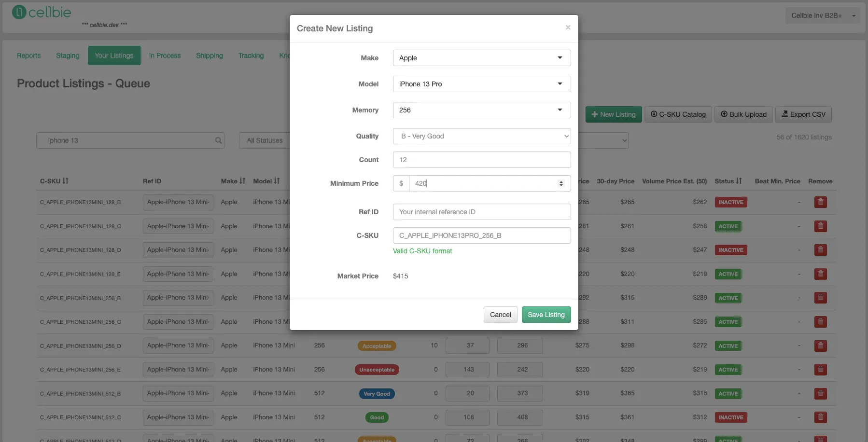The height and width of the screenshot is (442, 868).
Task: Click the Ref ID input field
Action: point(482,212)
